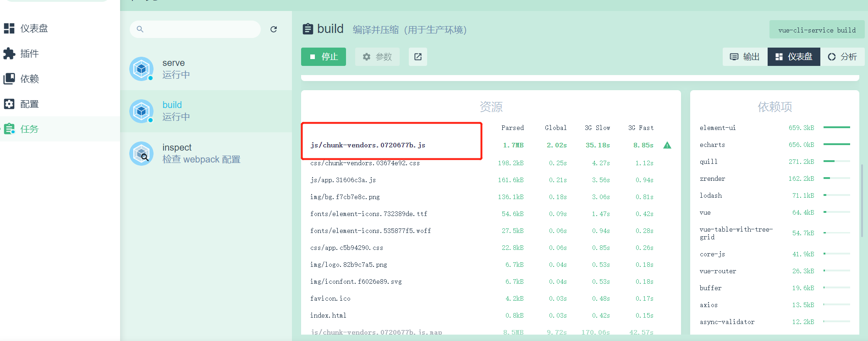Click the dashboard grid icon in sidebar
868x341 pixels.
(x=9, y=28)
